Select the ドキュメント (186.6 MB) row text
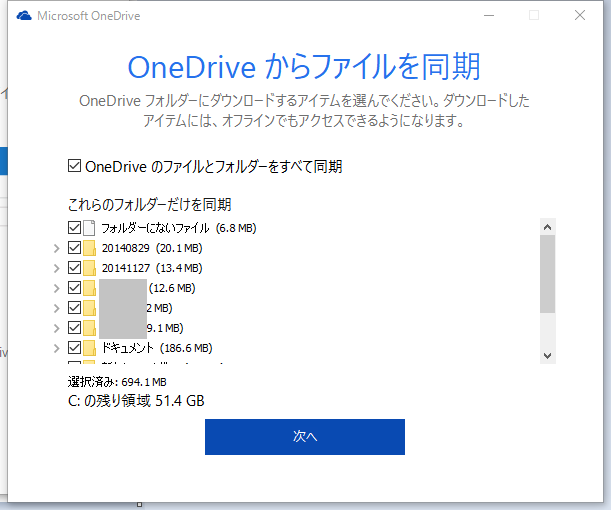The height and width of the screenshot is (510, 611). tap(157, 348)
